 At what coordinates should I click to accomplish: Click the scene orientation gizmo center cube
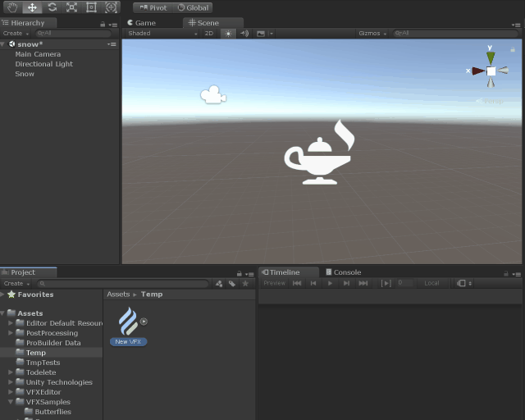pos(491,71)
